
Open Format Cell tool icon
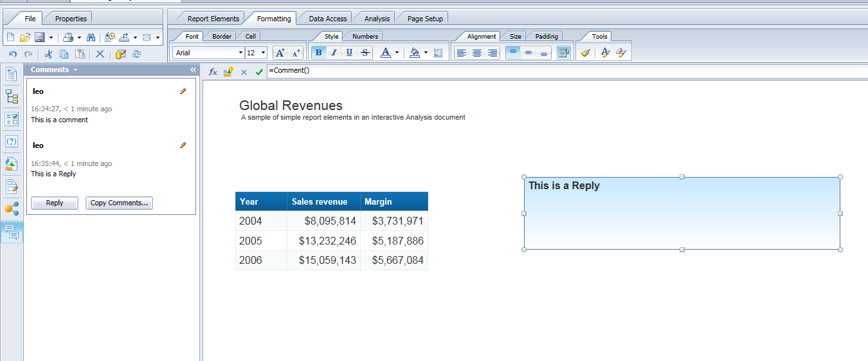[605, 53]
